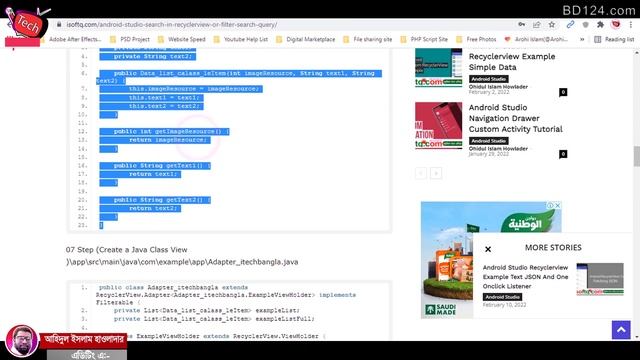The height and width of the screenshot is (360, 640).
Task: Open the Chrome three-dot menu
Action: click(631, 24)
